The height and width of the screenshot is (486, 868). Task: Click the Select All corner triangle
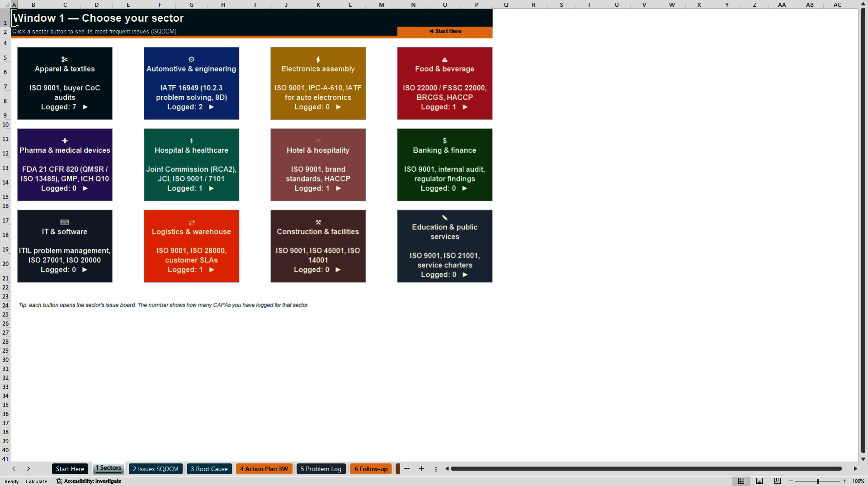5,5
